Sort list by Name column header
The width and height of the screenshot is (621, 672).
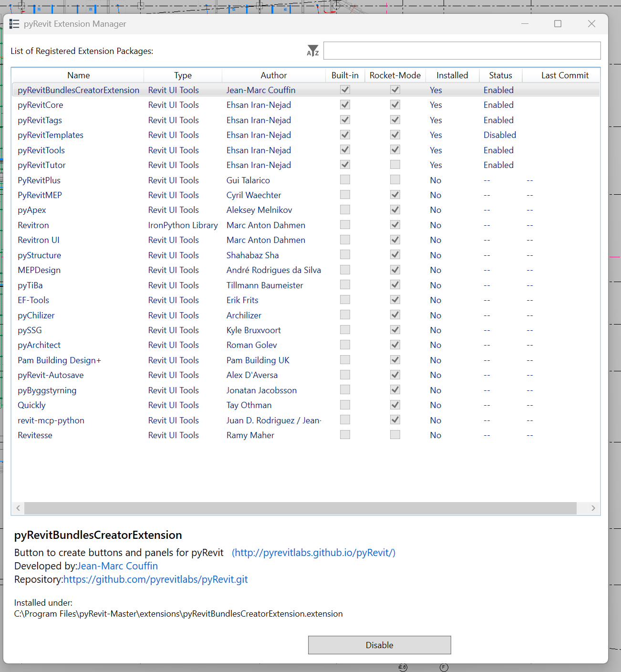click(x=78, y=75)
